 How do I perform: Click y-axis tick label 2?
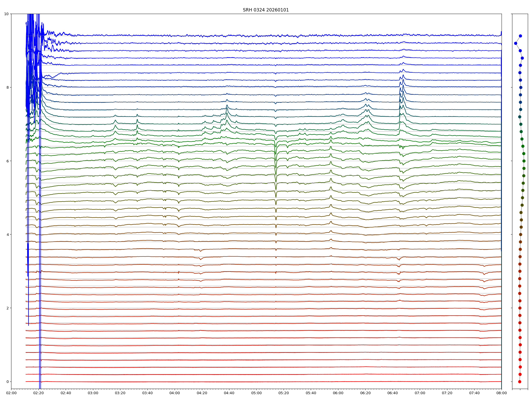(7, 308)
